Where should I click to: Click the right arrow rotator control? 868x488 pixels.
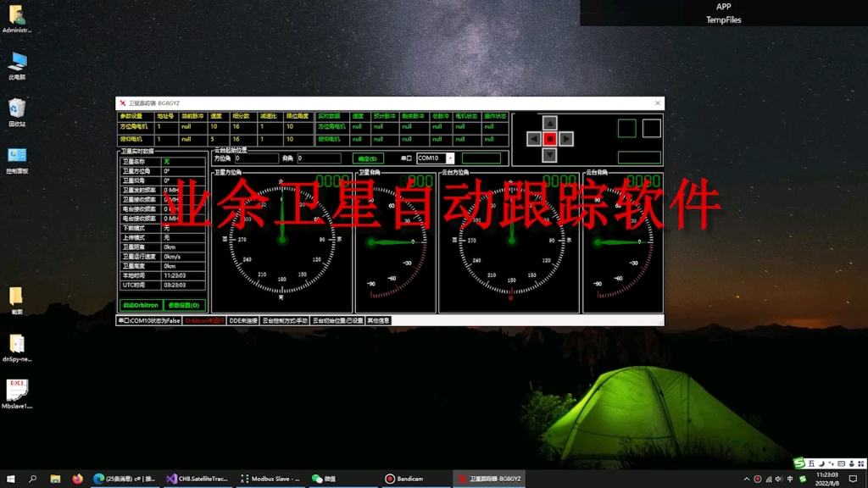click(566, 139)
